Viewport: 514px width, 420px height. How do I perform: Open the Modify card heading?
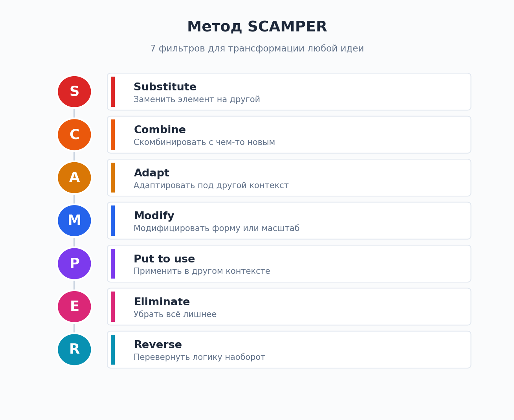pyautogui.click(x=154, y=216)
